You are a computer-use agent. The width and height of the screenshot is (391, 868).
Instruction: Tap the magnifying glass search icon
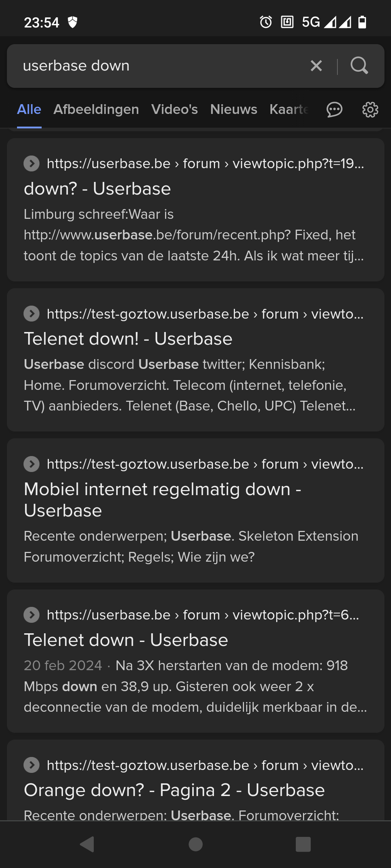(x=359, y=66)
